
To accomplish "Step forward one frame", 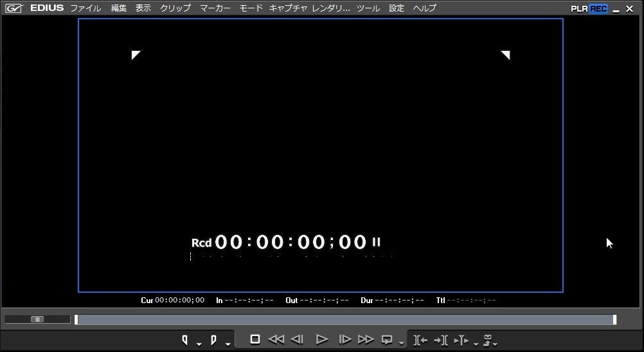I will (x=345, y=339).
